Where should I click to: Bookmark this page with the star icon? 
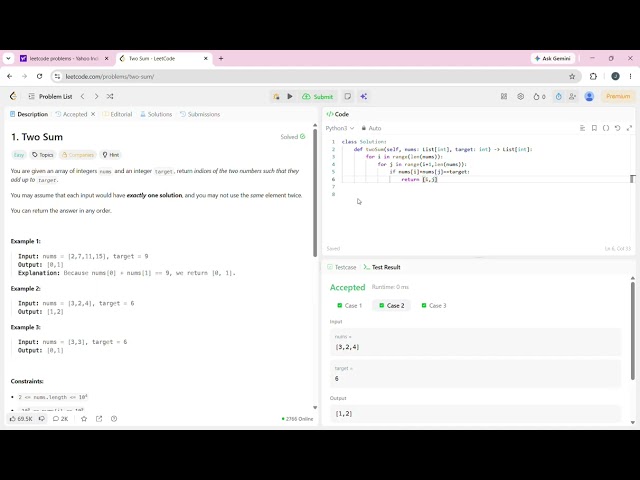[x=572, y=76]
